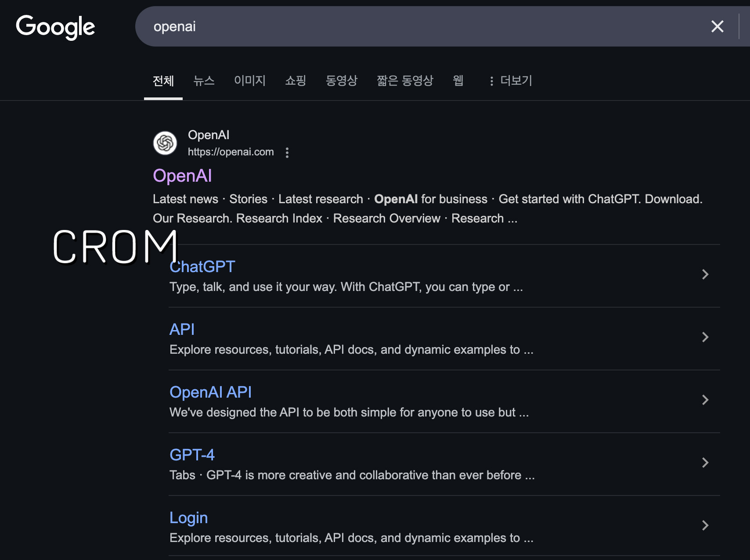Click the https://openai.com URL text
Viewport: 750px width, 560px height.
coord(231,152)
